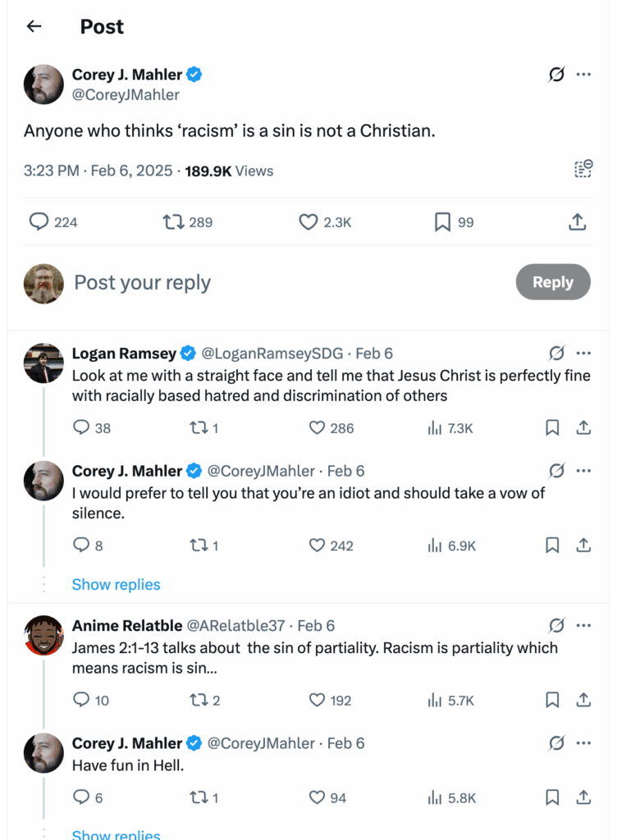The image size is (622, 840).
Task: Open more options on Anime Relatble's reply
Action: point(583,626)
